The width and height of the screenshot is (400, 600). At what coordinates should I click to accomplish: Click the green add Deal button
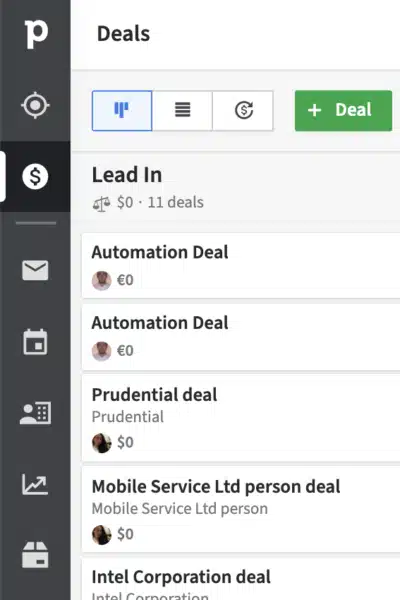tap(343, 111)
